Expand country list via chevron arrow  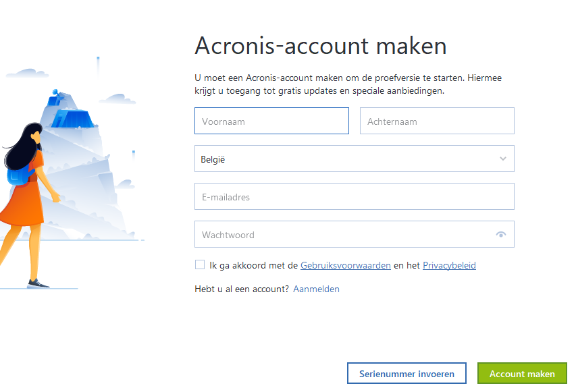coord(503,159)
